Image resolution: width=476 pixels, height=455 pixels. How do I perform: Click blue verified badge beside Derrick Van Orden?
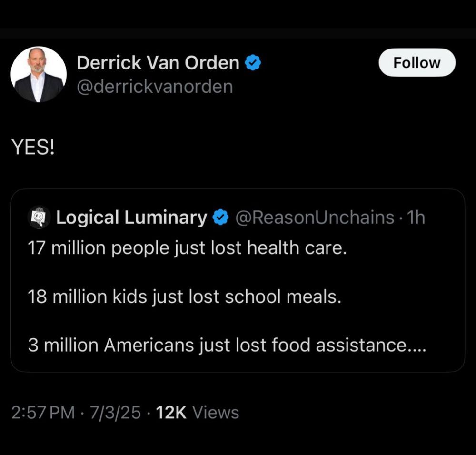coord(253,62)
